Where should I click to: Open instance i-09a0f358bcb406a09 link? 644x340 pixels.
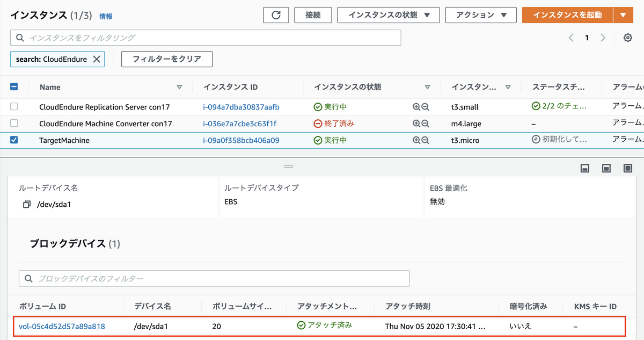coord(241,140)
